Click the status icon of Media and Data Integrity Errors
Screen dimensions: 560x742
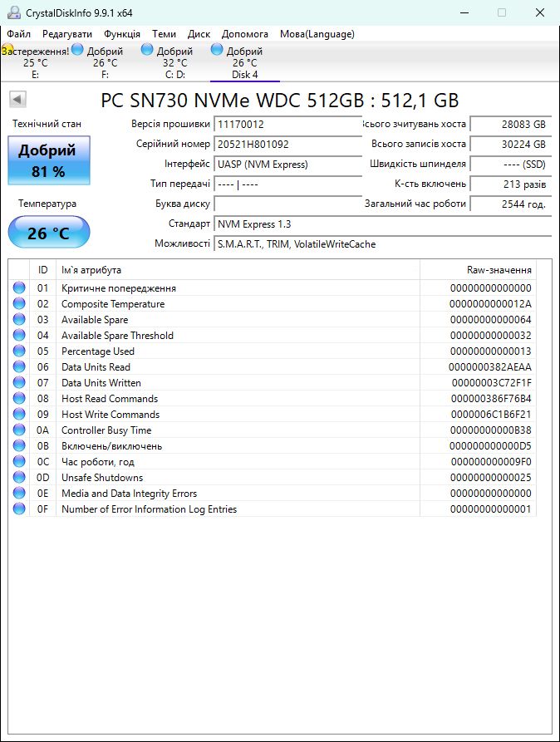[19, 493]
